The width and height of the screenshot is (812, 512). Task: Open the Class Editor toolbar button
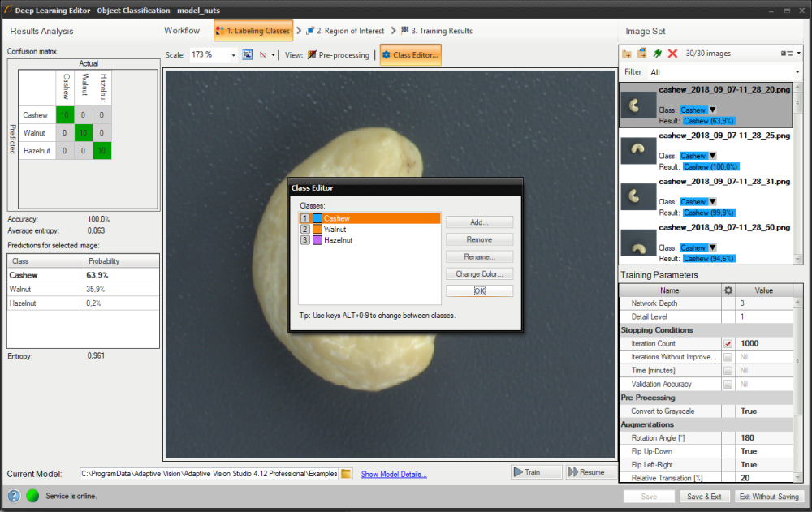(410, 55)
